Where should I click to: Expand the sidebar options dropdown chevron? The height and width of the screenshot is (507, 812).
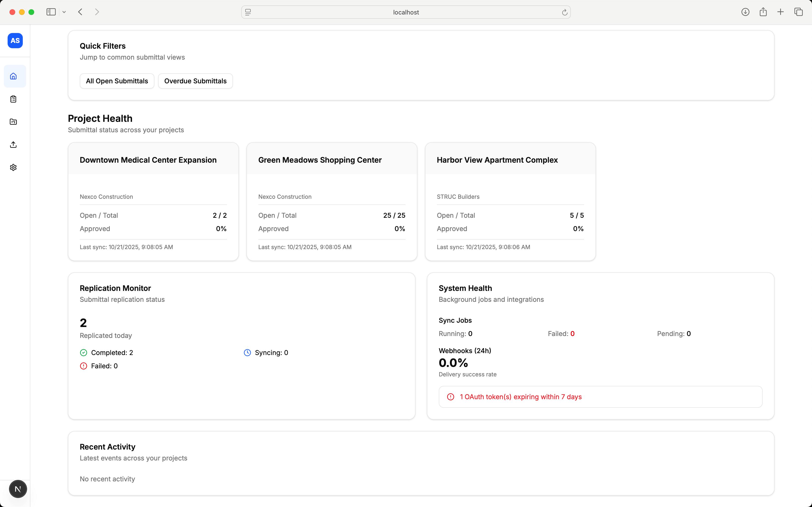64,12
